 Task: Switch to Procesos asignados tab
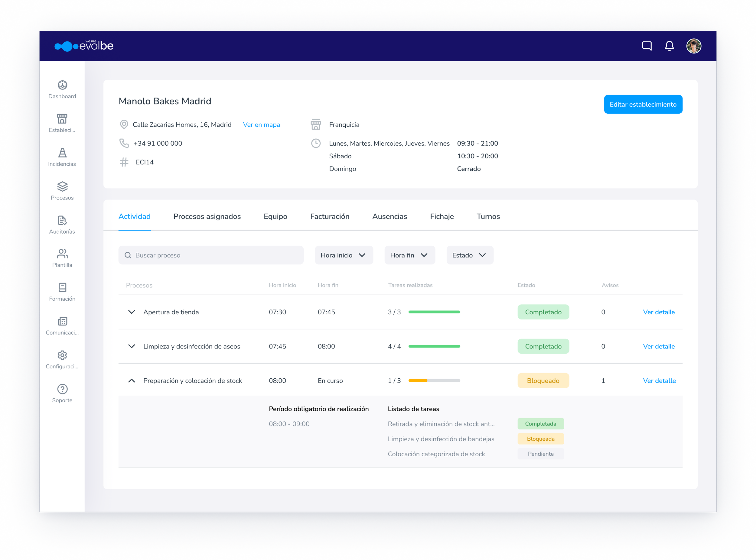pos(207,217)
